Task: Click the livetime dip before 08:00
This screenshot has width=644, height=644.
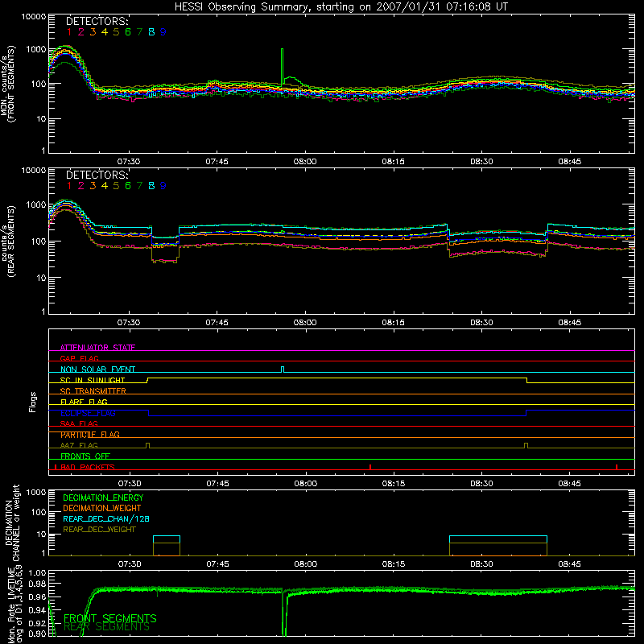Action: pos(284,613)
